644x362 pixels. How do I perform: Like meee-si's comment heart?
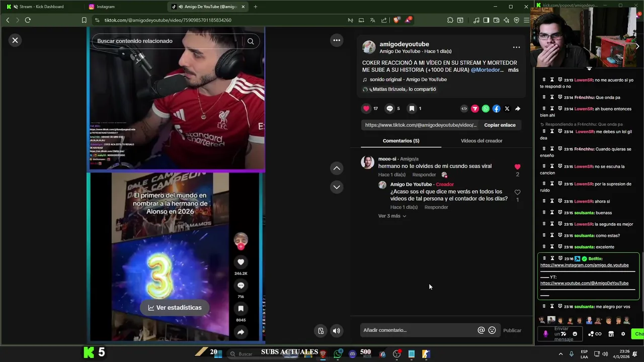coord(517,167)
